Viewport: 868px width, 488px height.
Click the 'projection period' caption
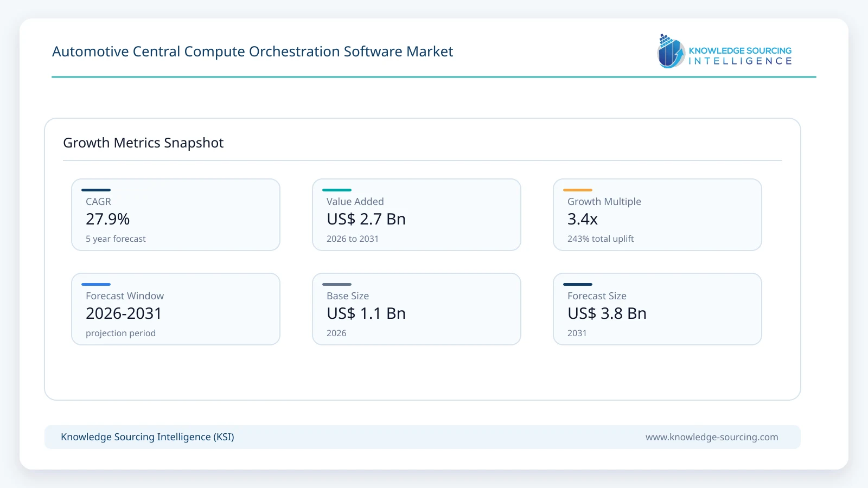(x=120, y=333)
